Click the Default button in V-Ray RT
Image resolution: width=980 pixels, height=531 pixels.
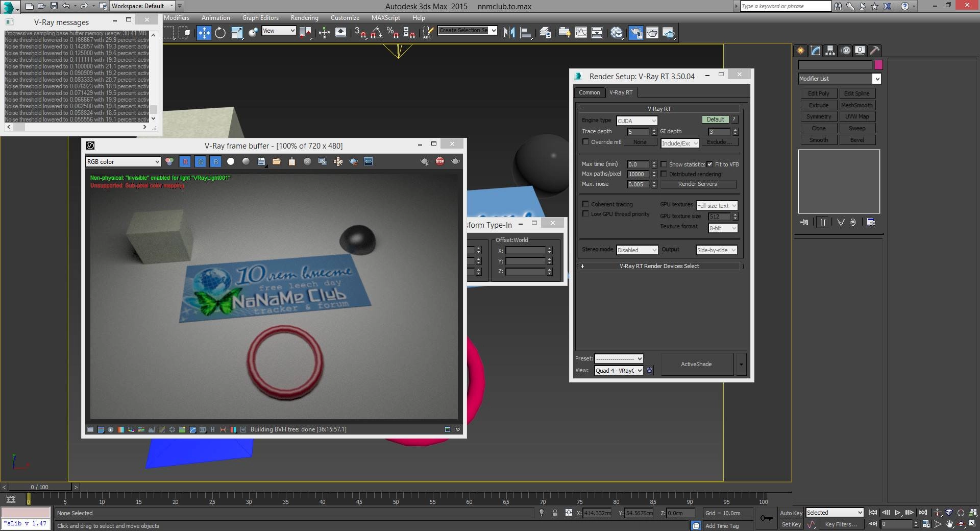[715, 119]
